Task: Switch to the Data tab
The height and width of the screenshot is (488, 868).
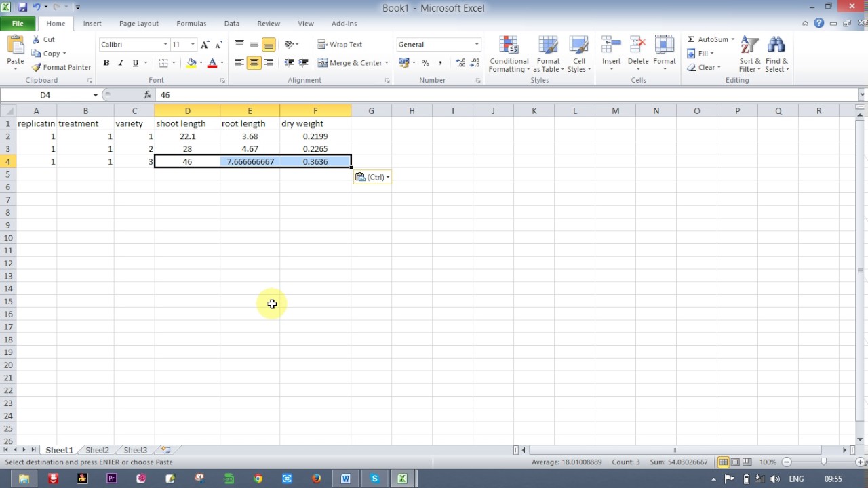Action: coord(231,24)
